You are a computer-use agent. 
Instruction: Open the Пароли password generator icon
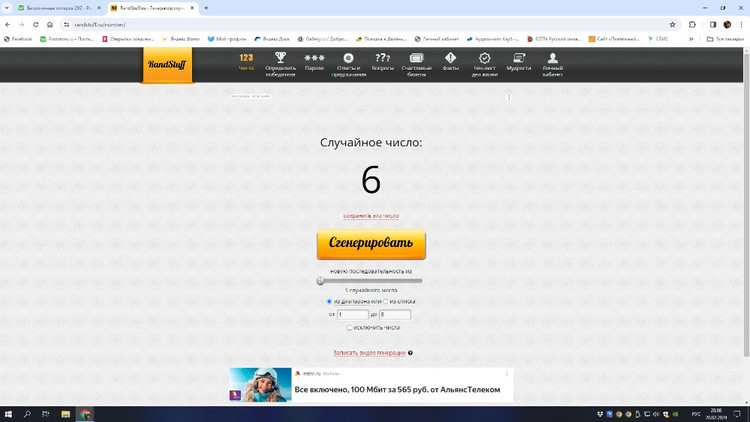pyautogui.click(x=314, y=61)
